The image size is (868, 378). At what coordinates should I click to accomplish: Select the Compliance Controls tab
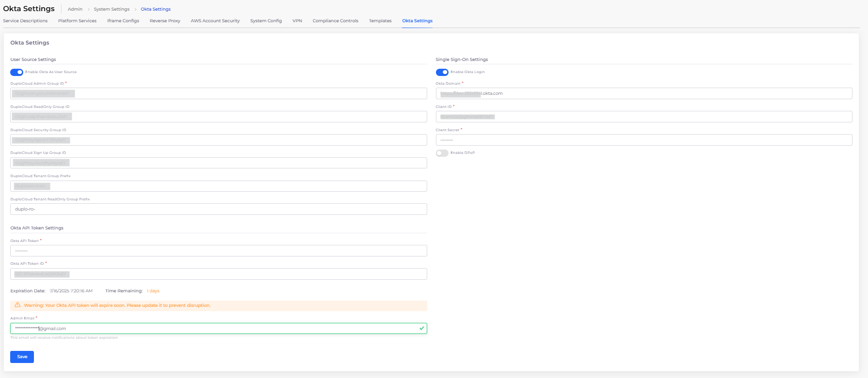coord(335,21)
